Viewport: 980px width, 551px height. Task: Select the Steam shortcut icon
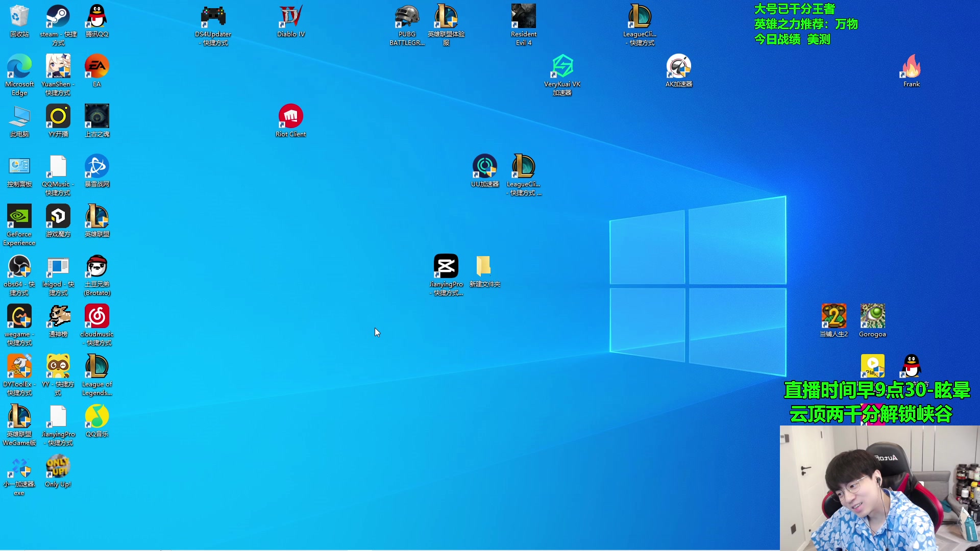tap(58, 25)
